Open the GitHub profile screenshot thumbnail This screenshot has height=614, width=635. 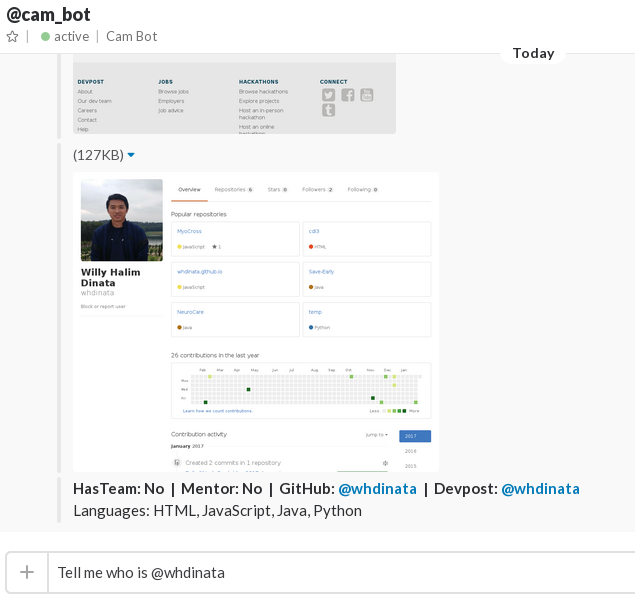(x=256, y=322)
